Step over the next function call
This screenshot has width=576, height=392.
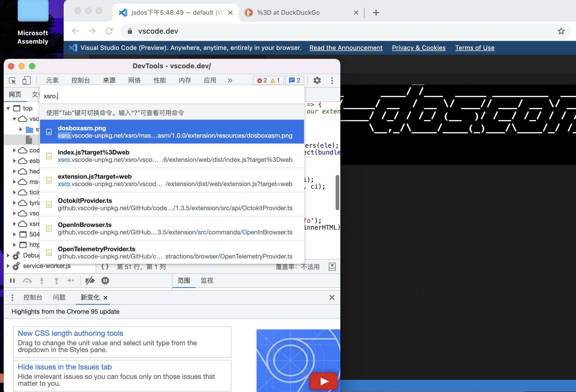[x=27, y=280]
